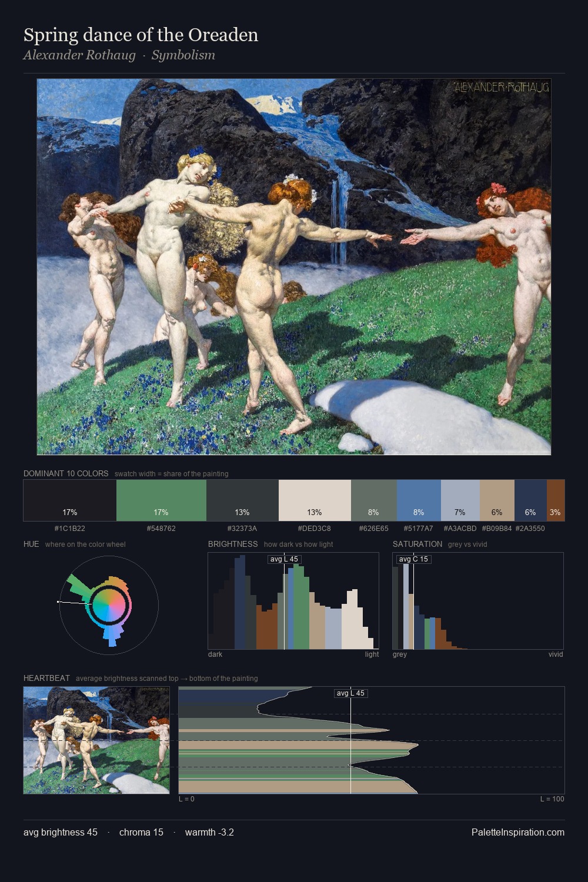Click the grey-green #626E65 swatch

click(374, 500)
